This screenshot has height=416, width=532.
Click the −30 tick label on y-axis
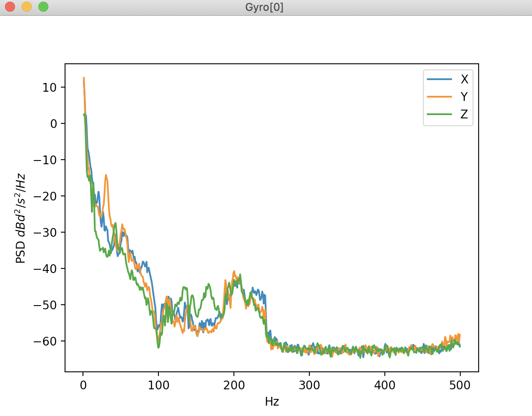pyautogui.click(x=46, y=233)
